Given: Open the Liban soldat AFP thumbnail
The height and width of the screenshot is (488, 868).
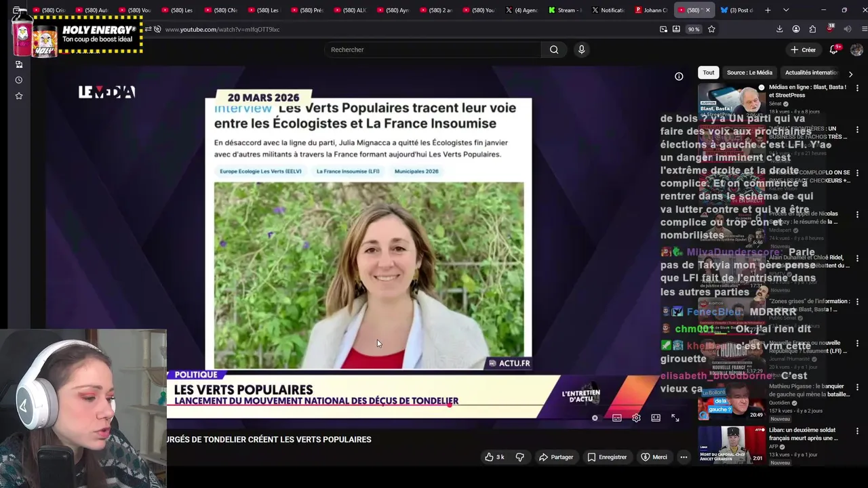Looking at the screenshot, I should (732, 444).
